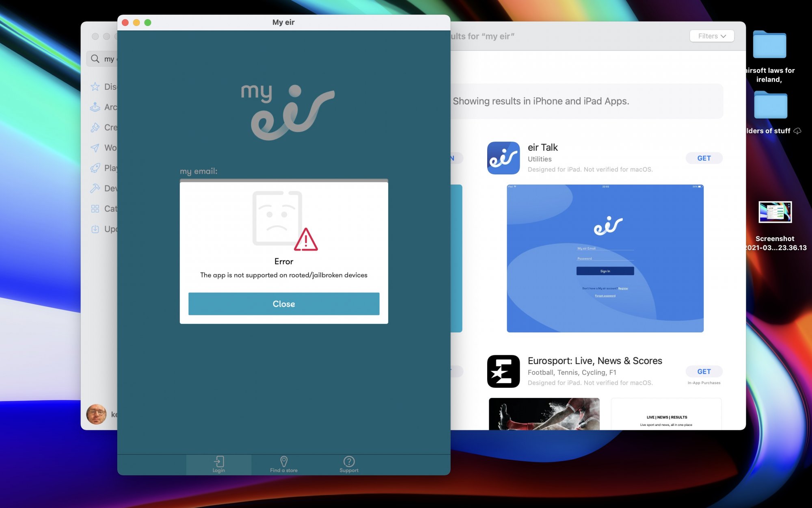Open the Login tab icon
Viewport: 812px width, 508px height.
pyautogui.click(x=219, y=462)
